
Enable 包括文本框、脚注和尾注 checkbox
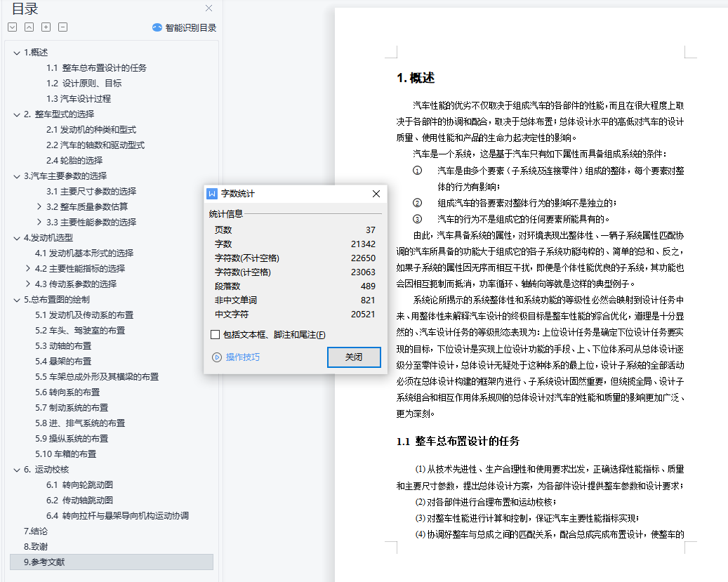216,335
